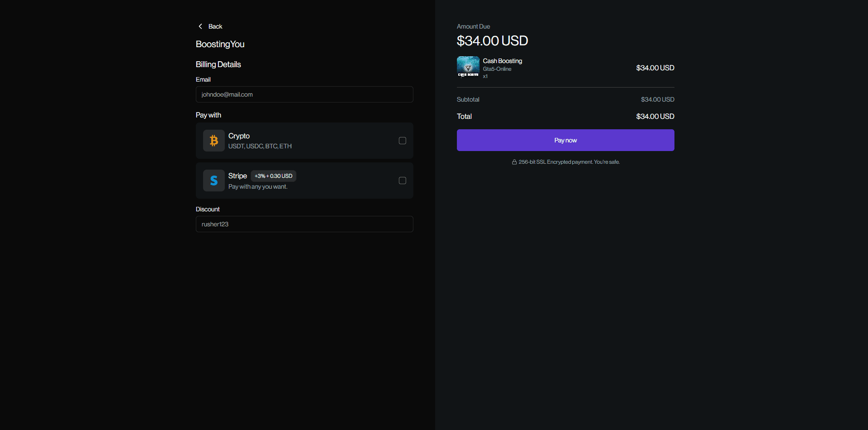Click the x1 quantity label

point(485,76)
